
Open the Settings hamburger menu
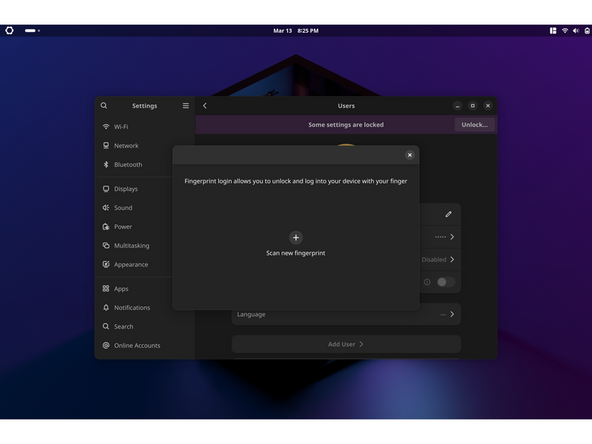[186, 106]
